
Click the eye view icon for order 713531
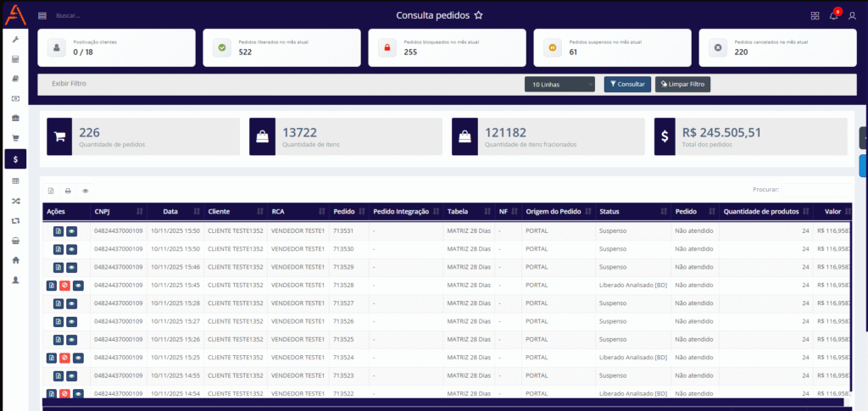click(x=71, y=230)
